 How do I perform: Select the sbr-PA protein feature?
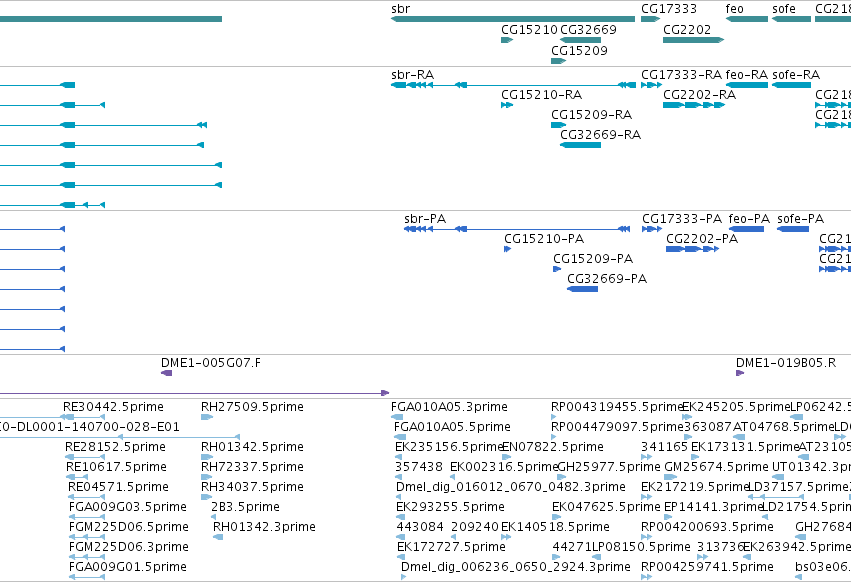pyautogui.click(x=517, y=229)
